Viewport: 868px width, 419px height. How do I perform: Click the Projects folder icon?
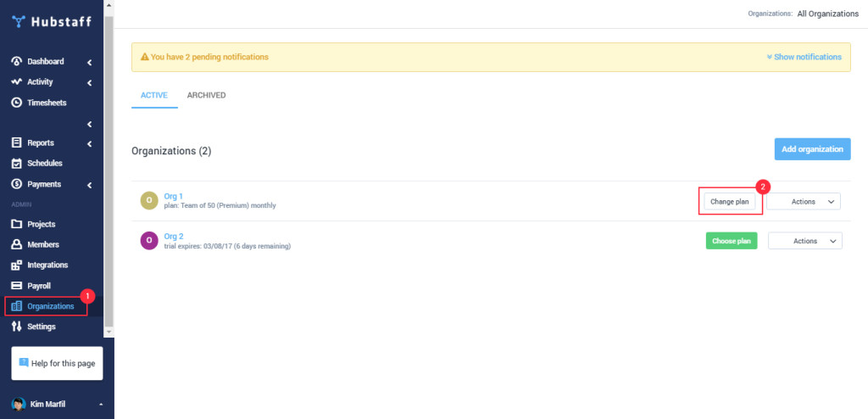[17, 225]
